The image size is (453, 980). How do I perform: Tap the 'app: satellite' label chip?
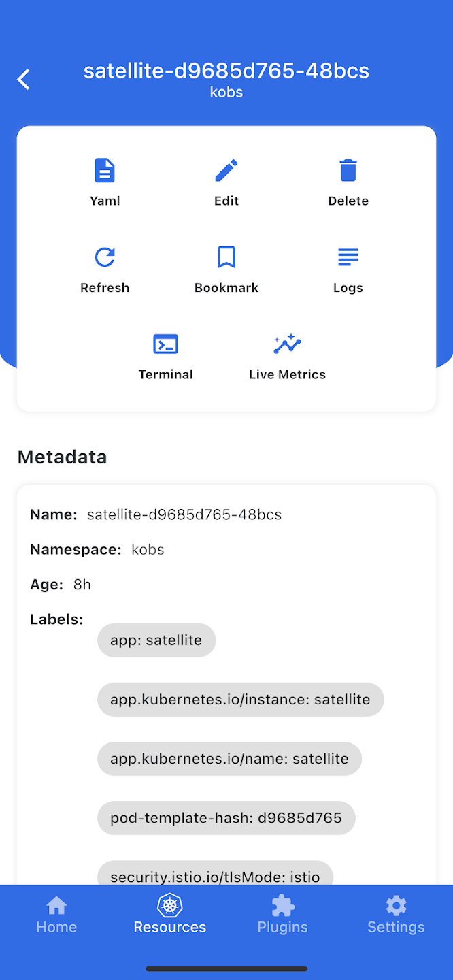tap(156, 640)
